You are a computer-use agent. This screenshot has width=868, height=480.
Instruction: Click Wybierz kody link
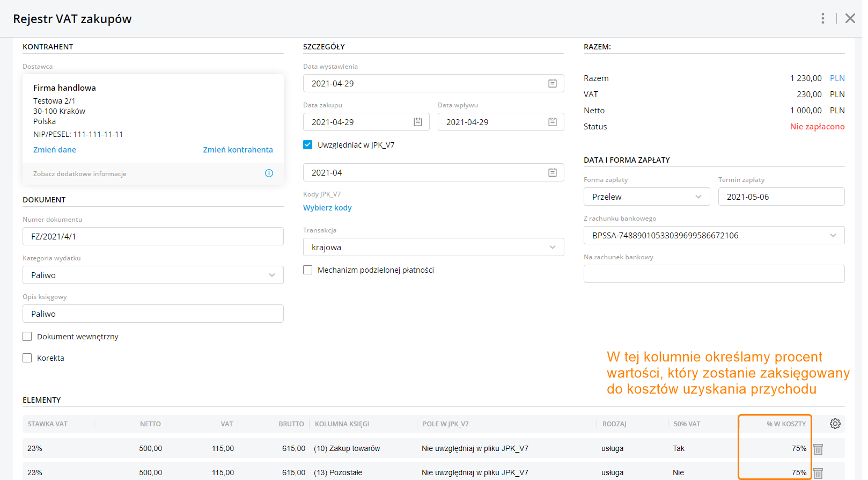click(x=327, y=208)
